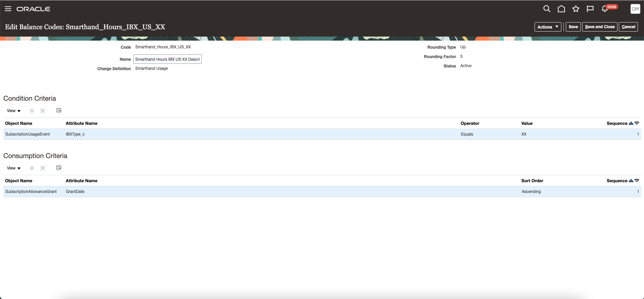The width and height of the screenshot is (644, 299).
Task: Select the GrantDate attribute cell
Action: click(x=75, y=192)
